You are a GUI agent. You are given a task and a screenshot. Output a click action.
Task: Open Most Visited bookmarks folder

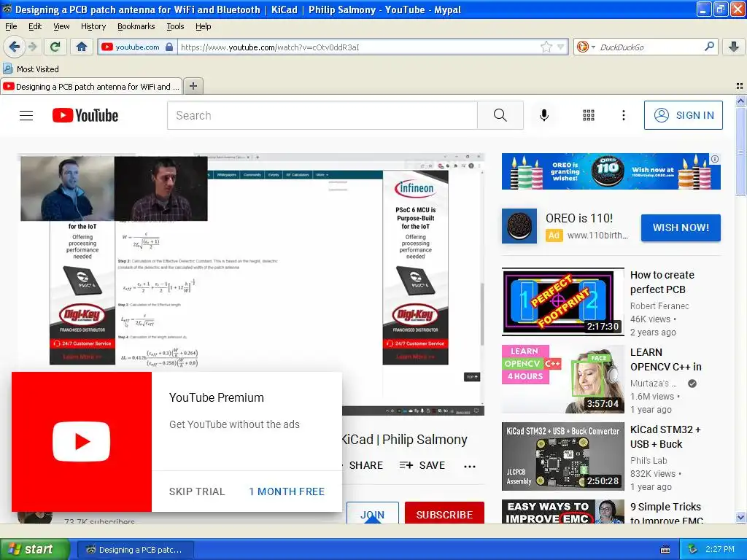(31, 69)
